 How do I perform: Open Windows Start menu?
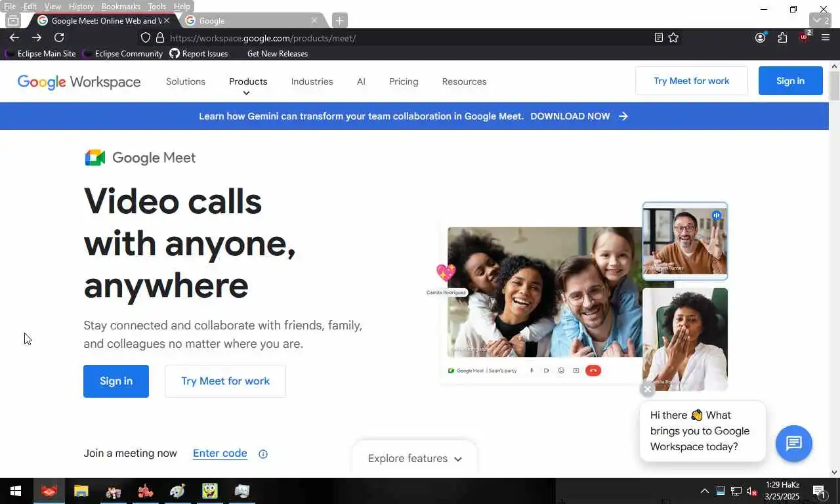coord(16,491)
